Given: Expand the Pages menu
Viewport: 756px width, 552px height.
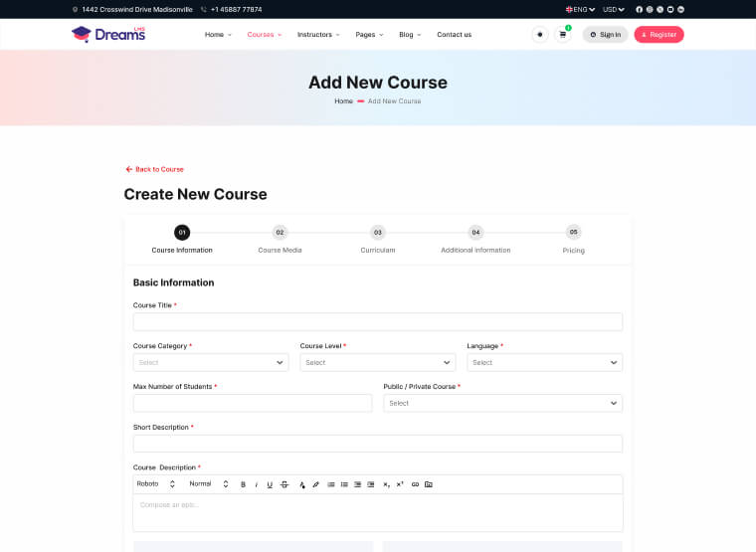Looking at the screenshot, I should pyautogui.click(x=369, y=35).
